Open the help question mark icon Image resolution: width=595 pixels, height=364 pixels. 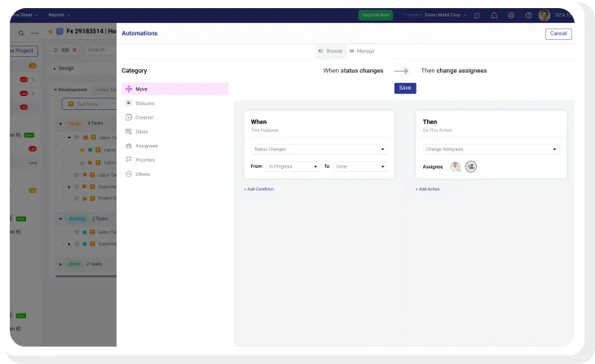(x=529, y=15)
